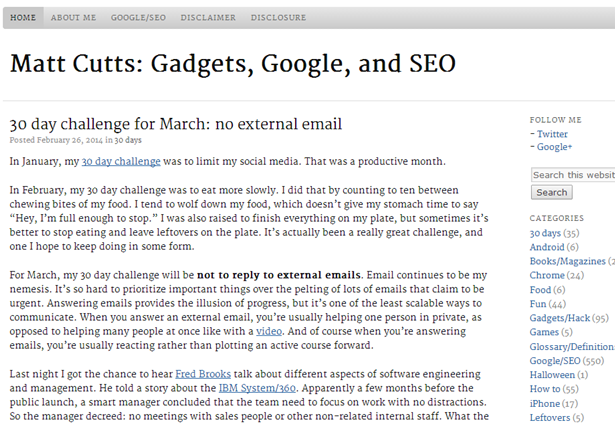Open the Twitter follow link
The width and height of the screenshot is (615, 424).
tap(552, 134)
